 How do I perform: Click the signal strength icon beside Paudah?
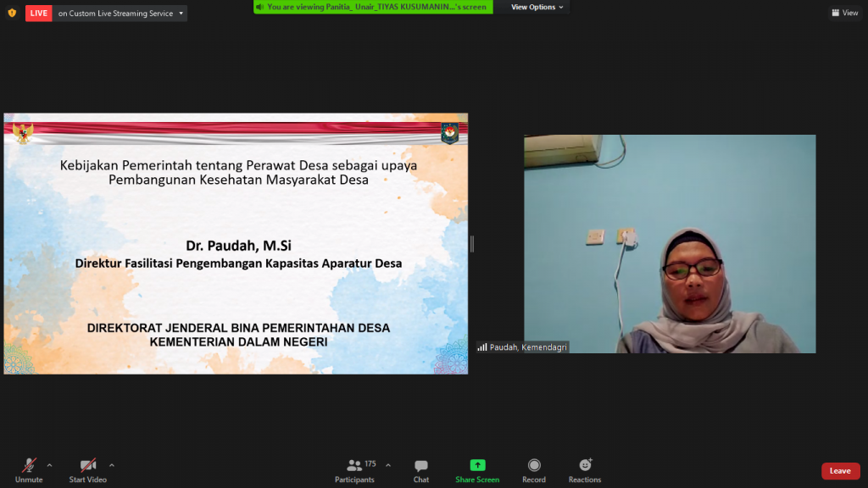coord(482,347)
